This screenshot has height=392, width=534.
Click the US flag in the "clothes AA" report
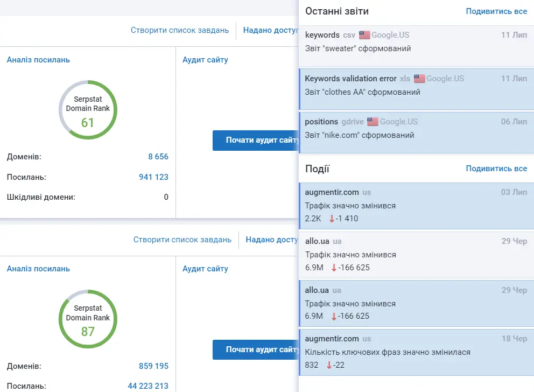click(419, 79)
